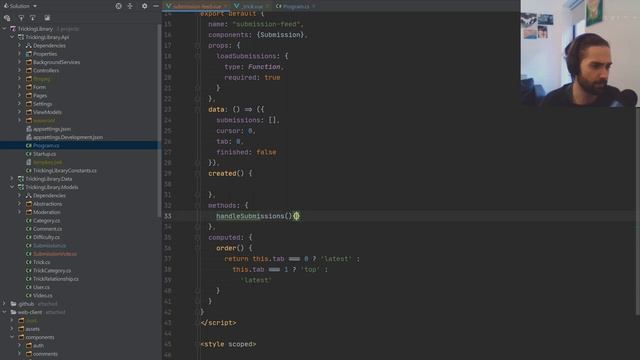The width and height of the screenshot is (640, 360).
Task: Select the comments folder under components
Action: [x=45, y=354]
